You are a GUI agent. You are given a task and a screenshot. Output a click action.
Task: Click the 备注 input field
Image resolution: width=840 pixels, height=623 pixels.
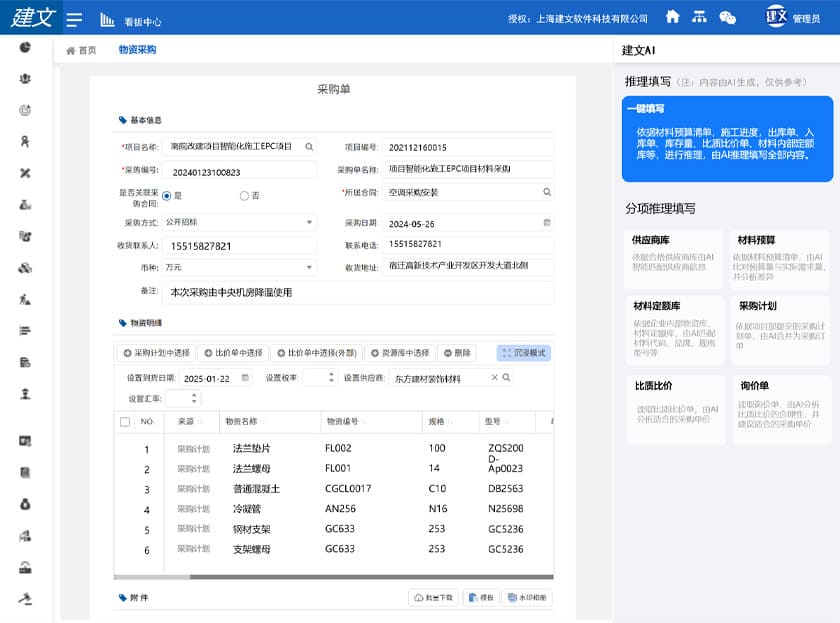click(358, 293)
